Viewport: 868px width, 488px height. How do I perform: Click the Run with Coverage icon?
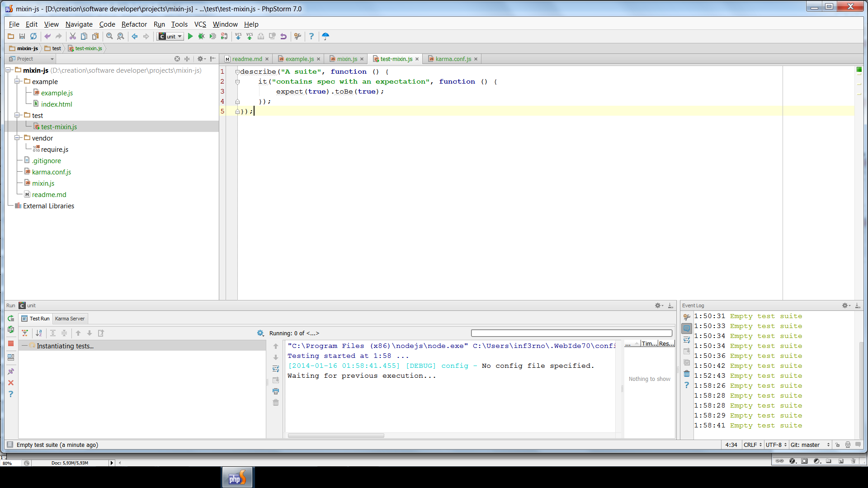tap(213, 36)
